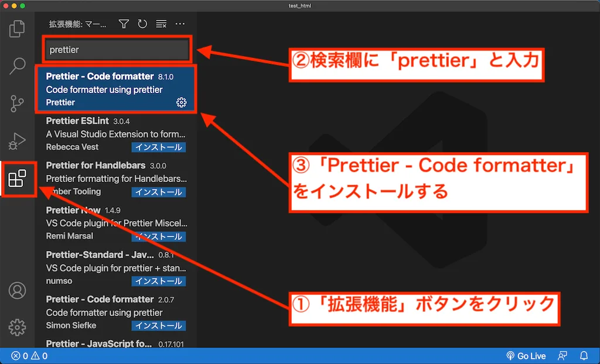Image resolution: width=600 pixels, height=364 pixels.
Task: Click inside the prettier search field
Action: [115, 50]
